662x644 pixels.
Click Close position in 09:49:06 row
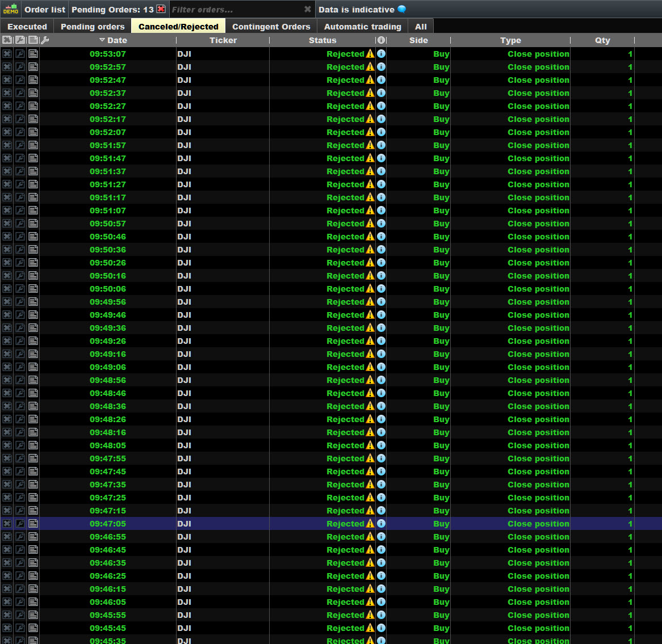(538, 367)
